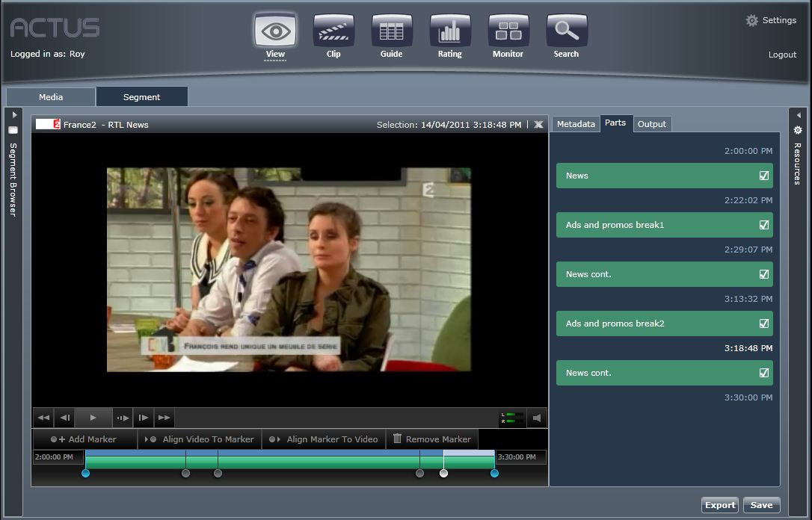The height and width of the screenshot is (520, 812).
Task: Click the Selection date text in header
Action: click(449, 125)
